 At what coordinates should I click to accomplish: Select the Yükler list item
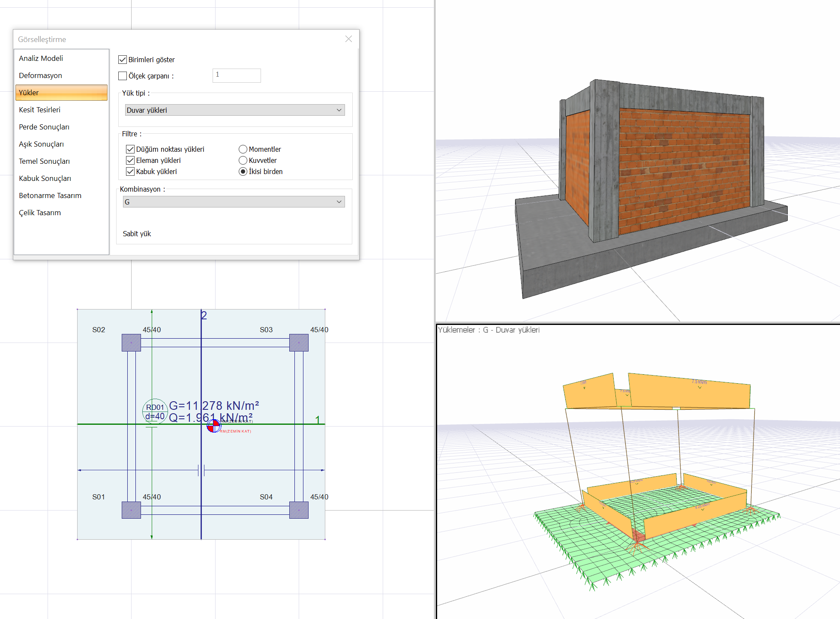[61, 93]
